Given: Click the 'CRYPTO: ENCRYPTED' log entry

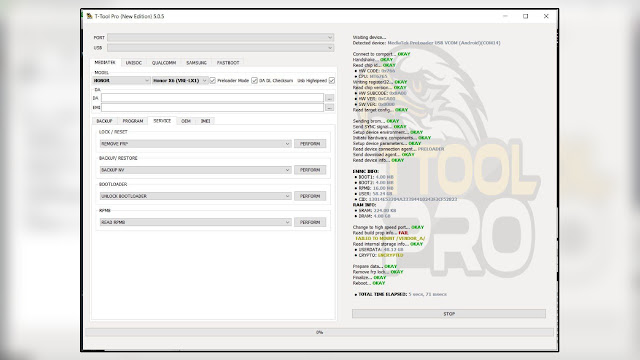Looking at the screenshot, I should click(x=379, y=255).
